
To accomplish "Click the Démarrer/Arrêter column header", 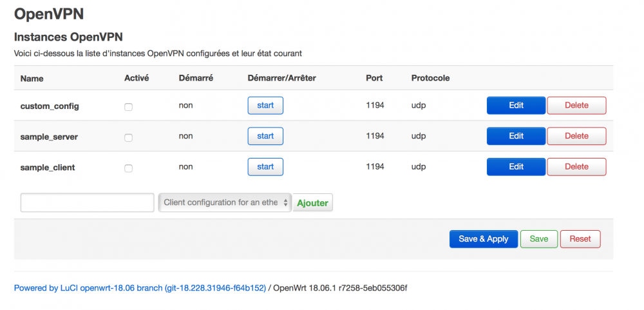I will pyautogui.click(x=281, y=78).
